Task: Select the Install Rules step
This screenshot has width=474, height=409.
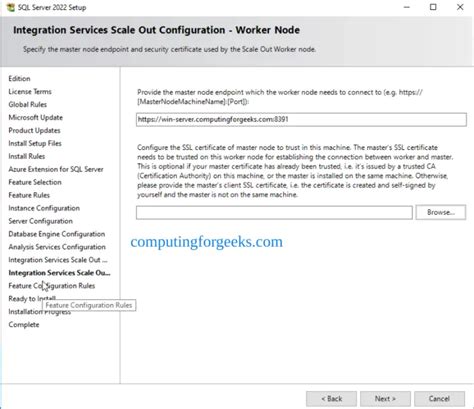Action: point(27,156)
